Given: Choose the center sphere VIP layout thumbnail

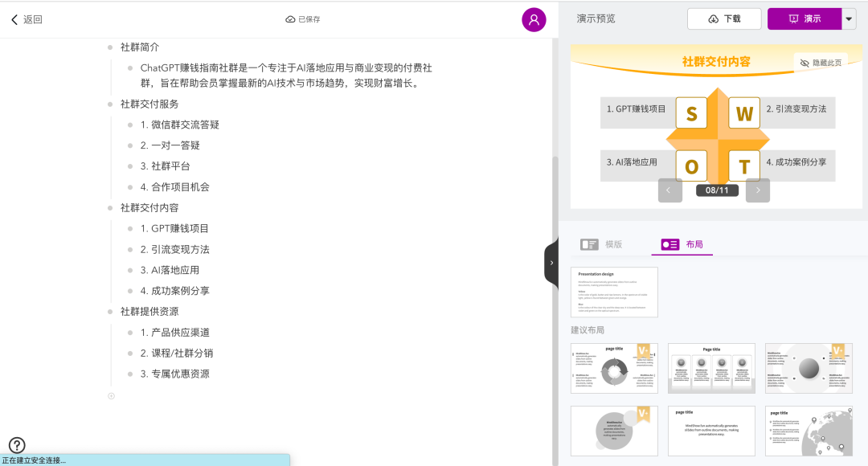Looking at the screenshot, I should tap(809, 368).
